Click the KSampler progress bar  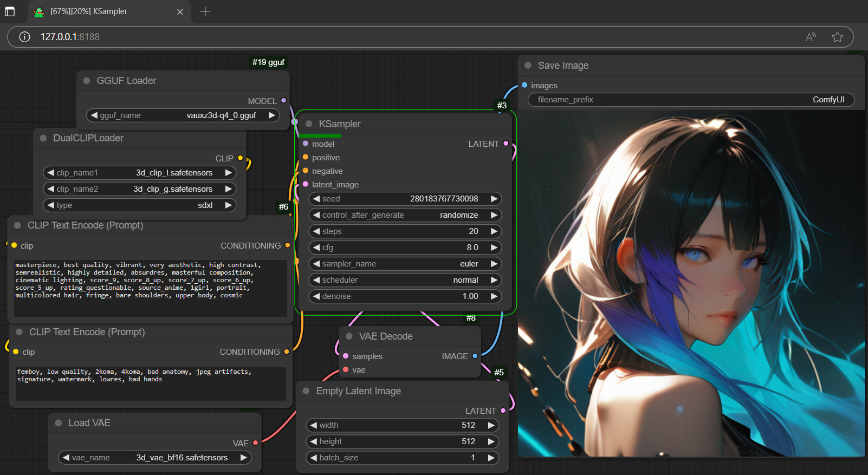click(320, 135)
